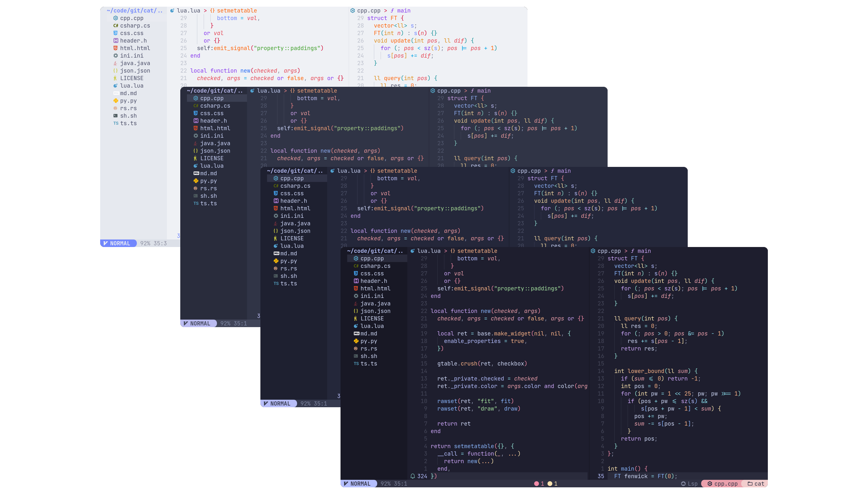Open py.py via the Python icon

356,341
